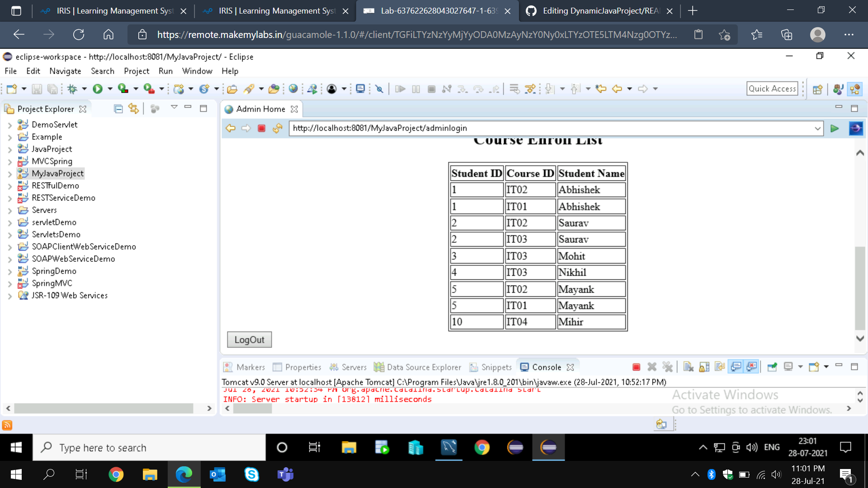Stop loading page in internal browser
This screenshot has width=868, height=488.
(x=261, y=128)
